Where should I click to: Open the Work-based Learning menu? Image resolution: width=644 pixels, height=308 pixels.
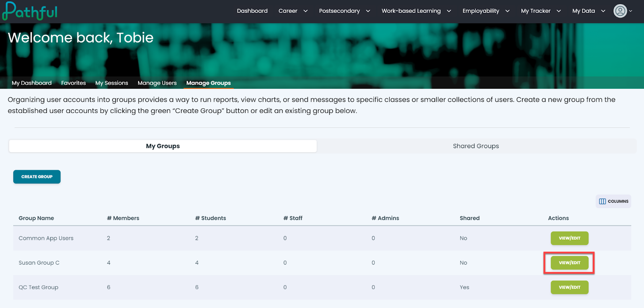416,11
